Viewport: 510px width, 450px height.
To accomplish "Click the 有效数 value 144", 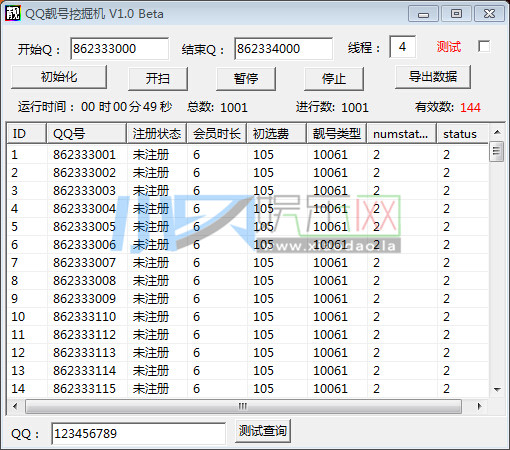I will coord(470,107).
